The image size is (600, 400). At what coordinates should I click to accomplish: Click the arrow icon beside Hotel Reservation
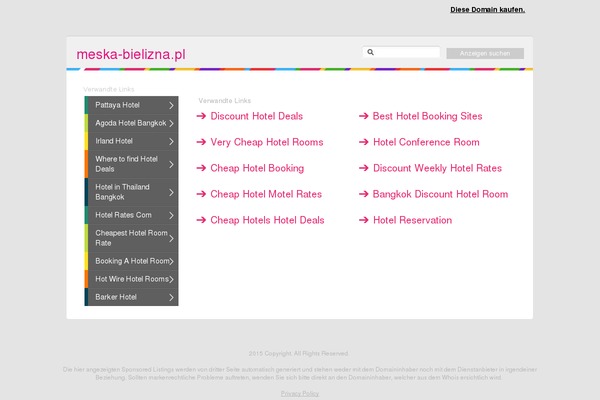click(x=363, y=220)
